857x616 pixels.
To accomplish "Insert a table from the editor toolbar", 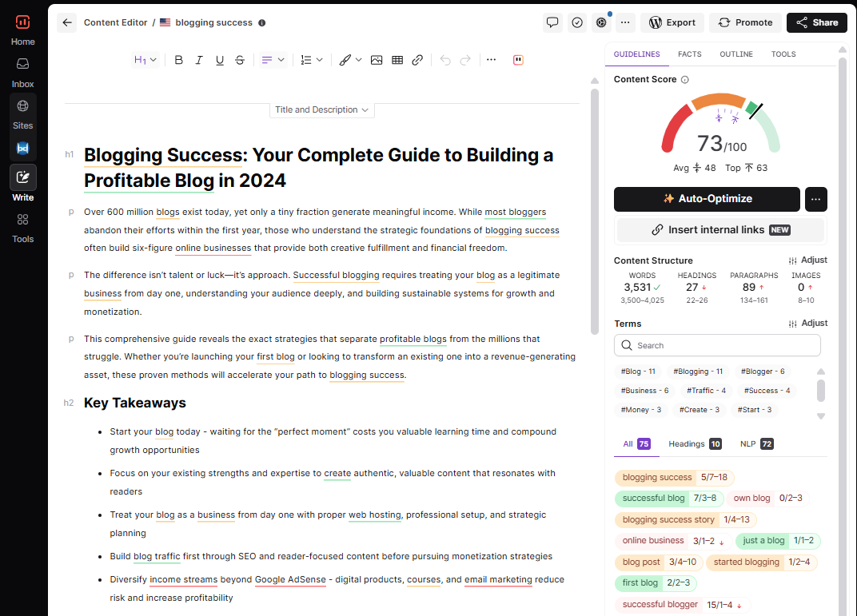I will (397, 59).
